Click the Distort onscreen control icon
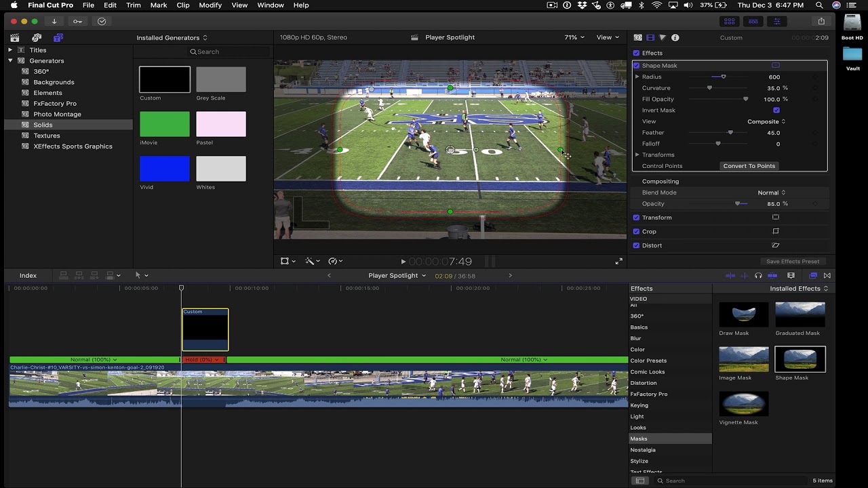This screenshot has width=868, height=488. pos(776,245)
